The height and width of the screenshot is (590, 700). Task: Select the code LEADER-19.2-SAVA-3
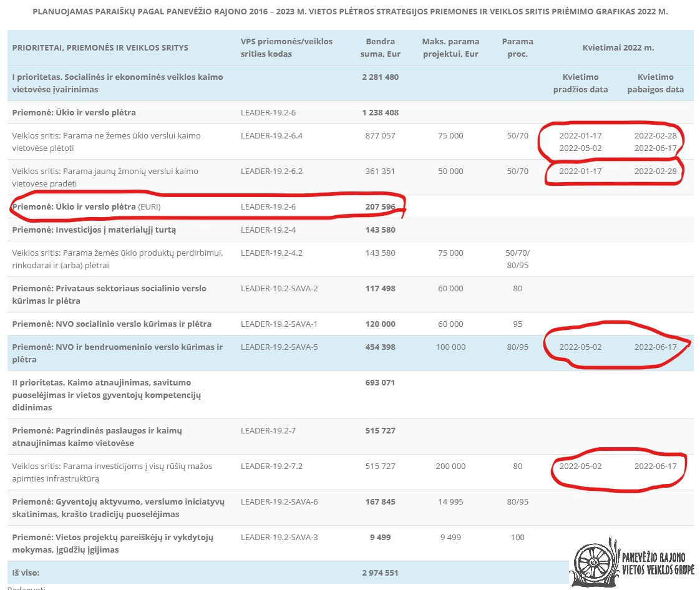(x=279, y=537)
